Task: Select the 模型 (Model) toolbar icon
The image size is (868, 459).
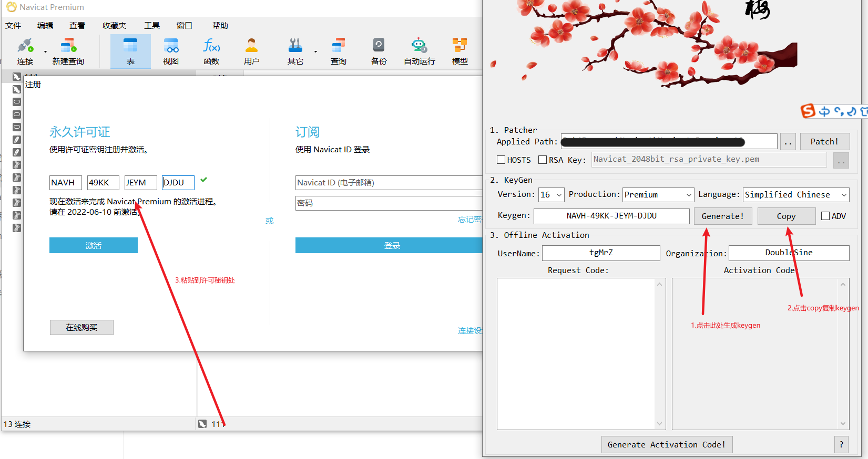Action: coord(459,51)
